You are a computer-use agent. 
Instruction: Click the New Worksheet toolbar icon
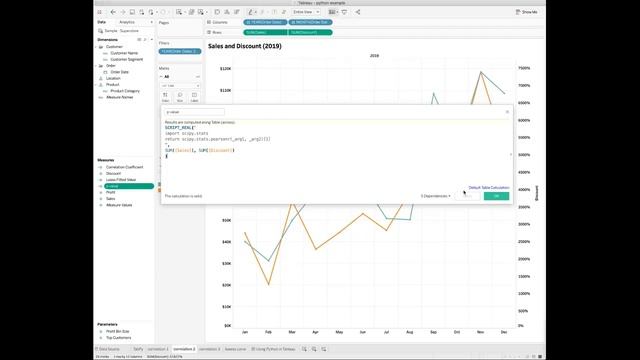[179, 12]
